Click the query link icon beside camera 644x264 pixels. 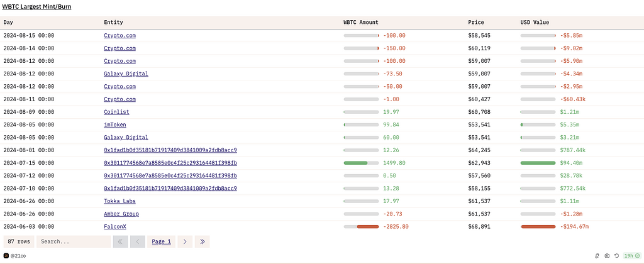point(597,256)
